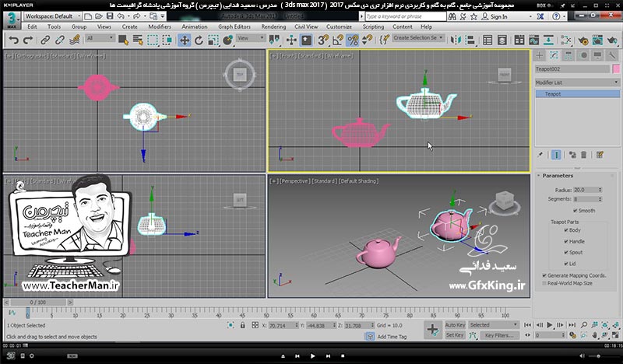Open Key Filters dialog
623x364 pixels.
coord(499,335)
